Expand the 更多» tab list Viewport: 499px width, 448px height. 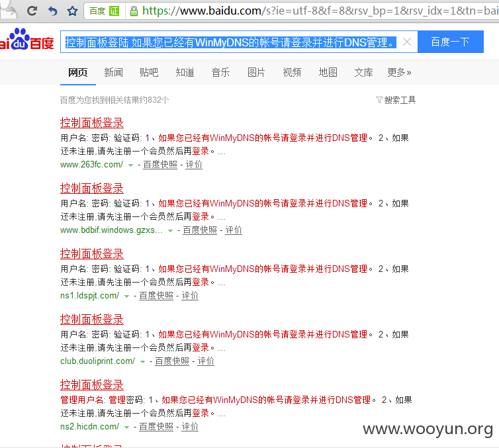(x=399, y=73)
